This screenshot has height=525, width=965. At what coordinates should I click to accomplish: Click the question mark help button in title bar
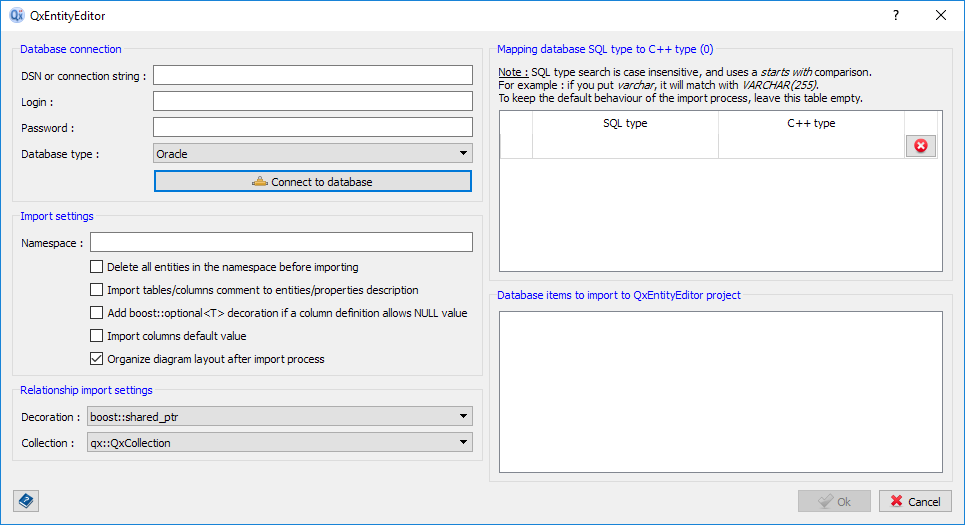[896, 16]
